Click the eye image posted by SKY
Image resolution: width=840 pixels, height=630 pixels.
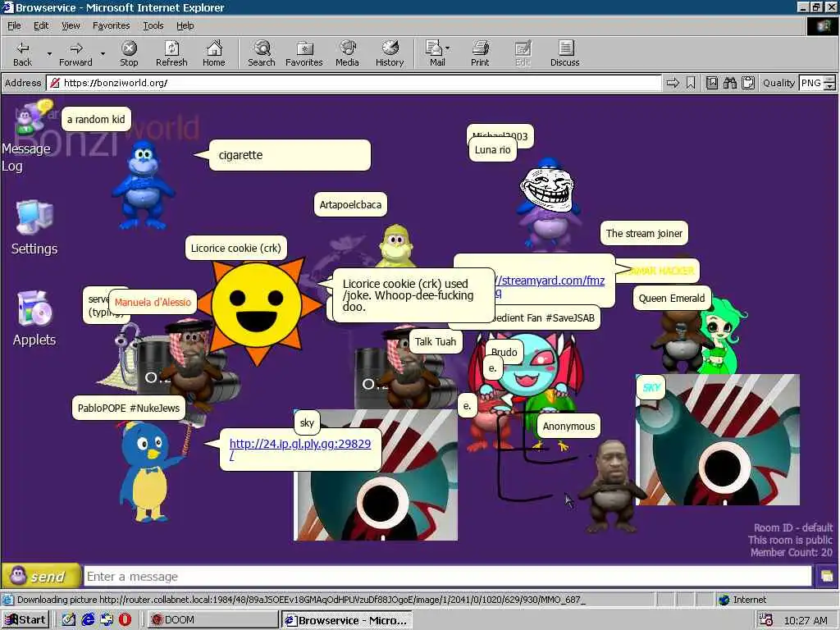click(x=717, y=440)
